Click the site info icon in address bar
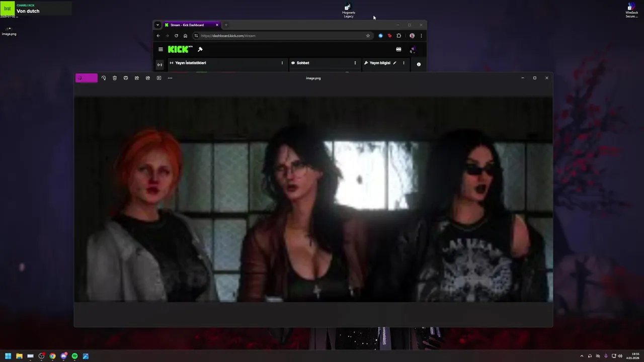This screenshot has height=362, width=644. click(x=196, y=36)
